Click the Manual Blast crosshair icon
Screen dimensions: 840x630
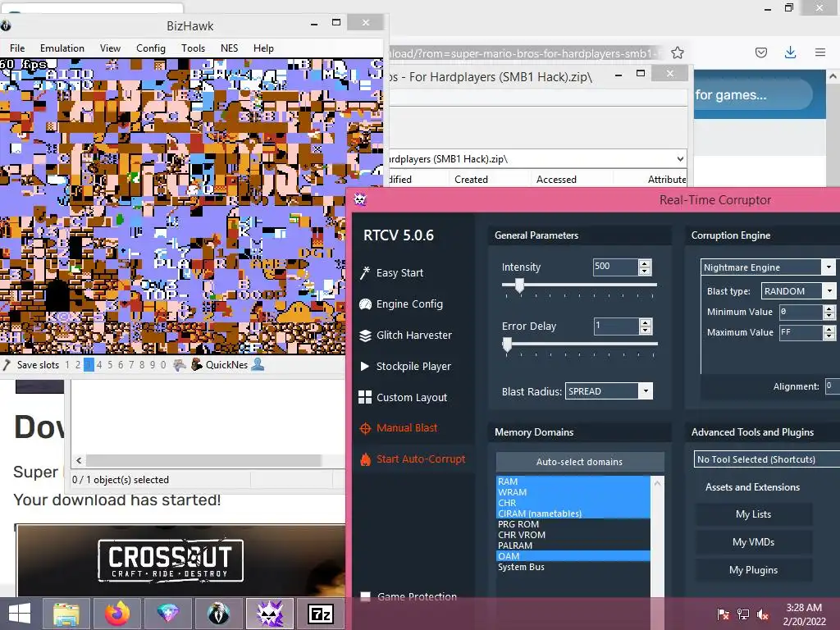coord(365,428)
